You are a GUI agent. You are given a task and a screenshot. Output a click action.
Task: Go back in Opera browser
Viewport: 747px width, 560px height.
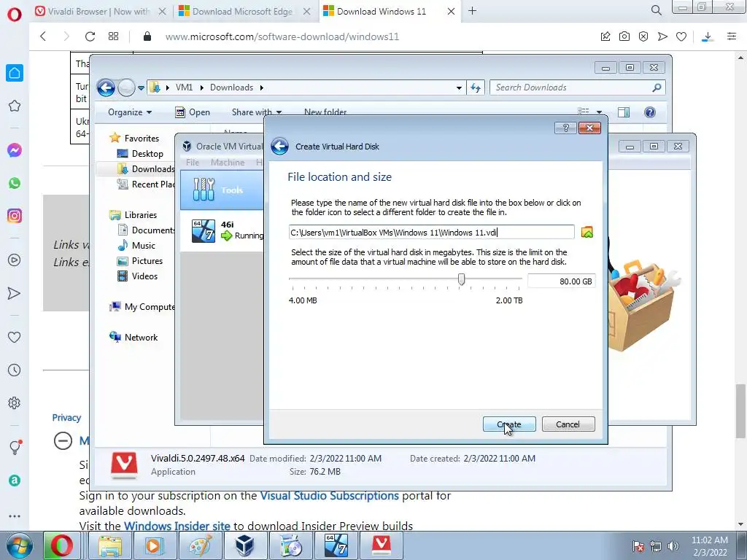(x=43, y=36)
